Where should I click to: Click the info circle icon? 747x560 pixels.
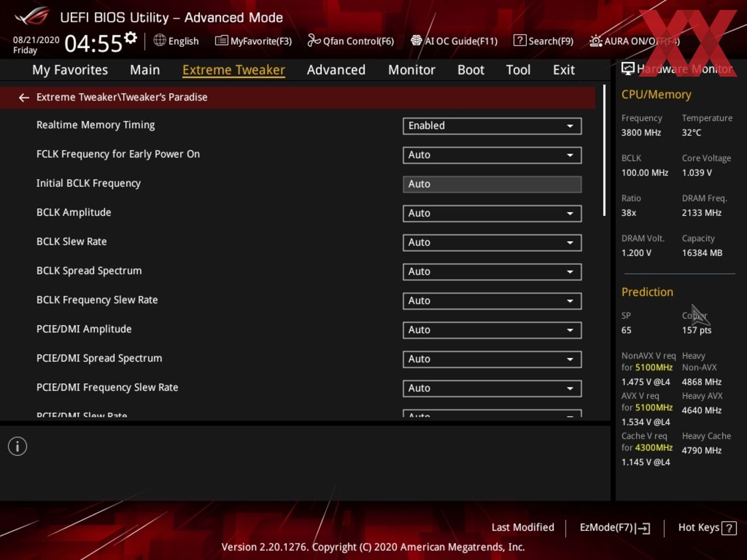pyautogui.click(x=18, y=446)
